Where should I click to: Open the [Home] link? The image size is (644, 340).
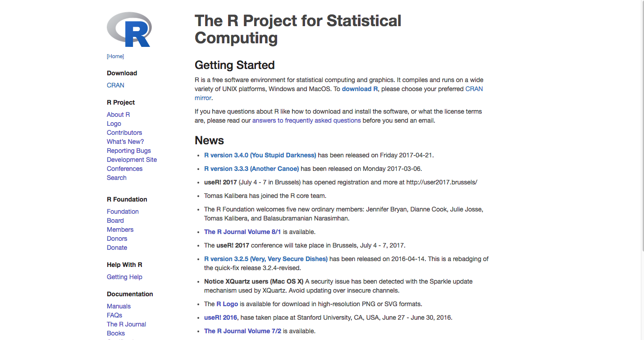(115, 56)
